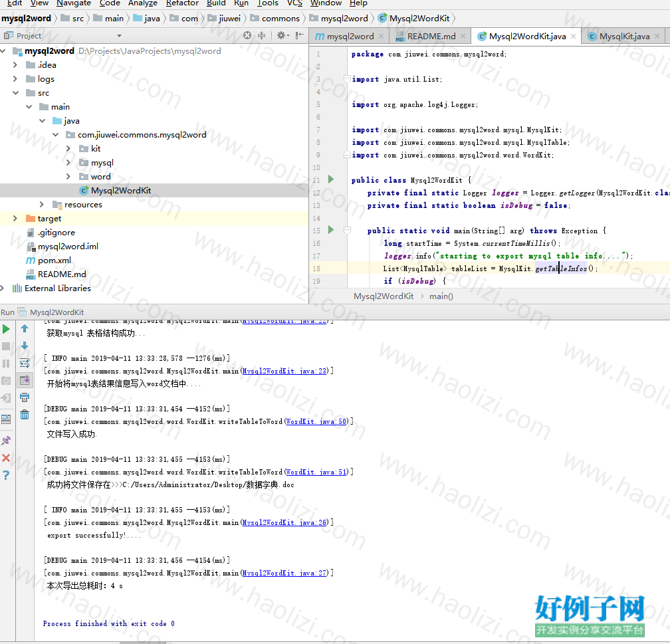This screenshot has width=670, height=644.
Task: Switch to the mysql2word pom tab
Action: click(x=350, y=37)
